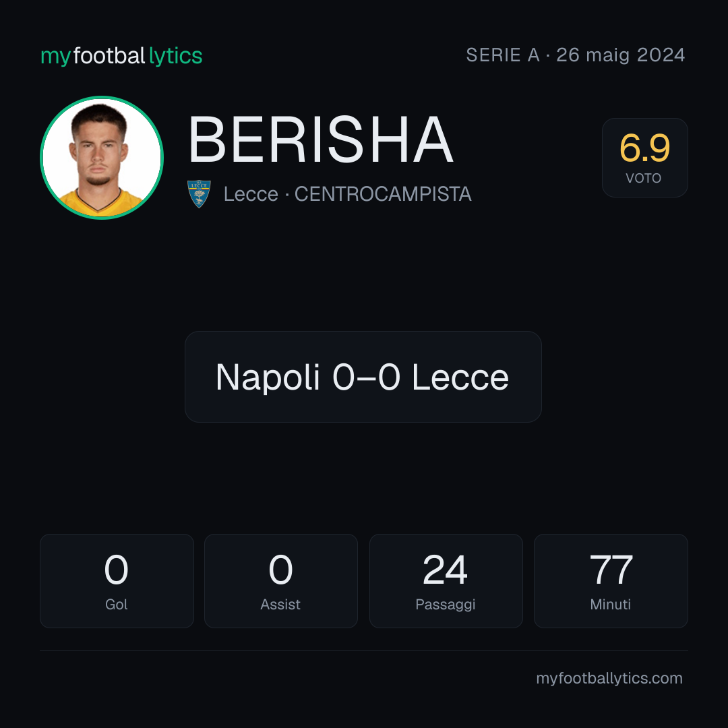The height and width of the screenshot is (728, 728).
Task: Open the Napoli 0–0 Lecce score card
Action: 363,377
